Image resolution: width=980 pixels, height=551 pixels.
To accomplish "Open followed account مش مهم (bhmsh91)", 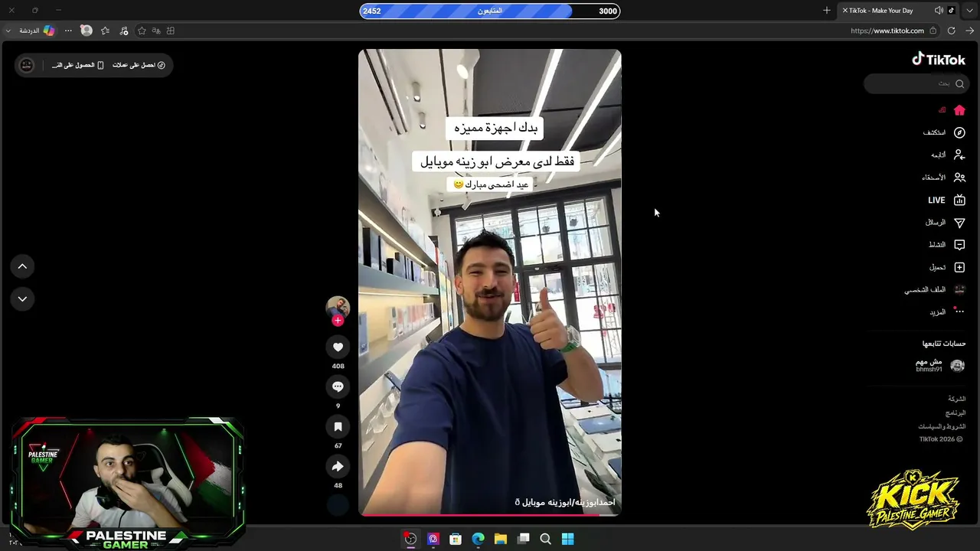I will tap(940, 365).
